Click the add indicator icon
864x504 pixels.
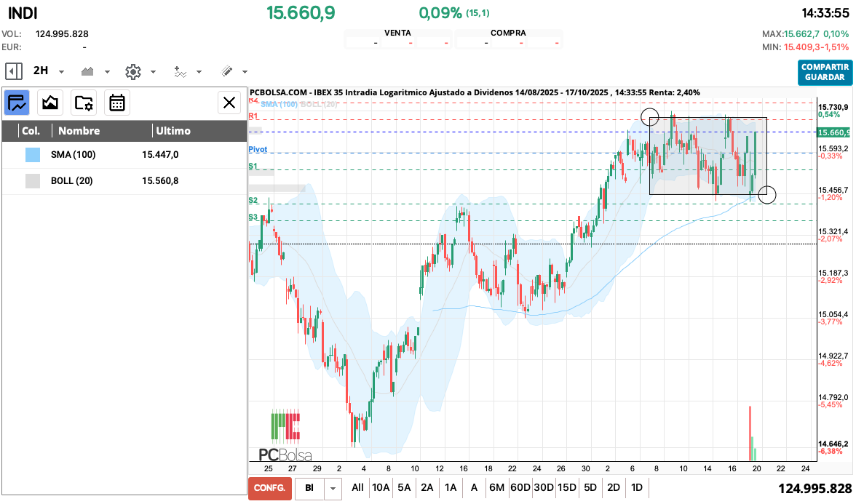point(181,71)
